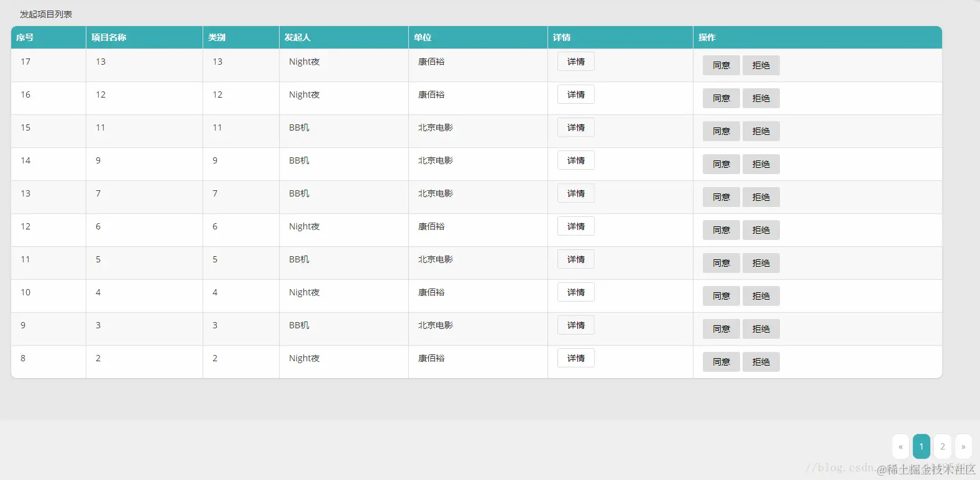The width and height of the screenshot is (980, 480).
Task: Select pagination page 1
Action: click(922, 446)
